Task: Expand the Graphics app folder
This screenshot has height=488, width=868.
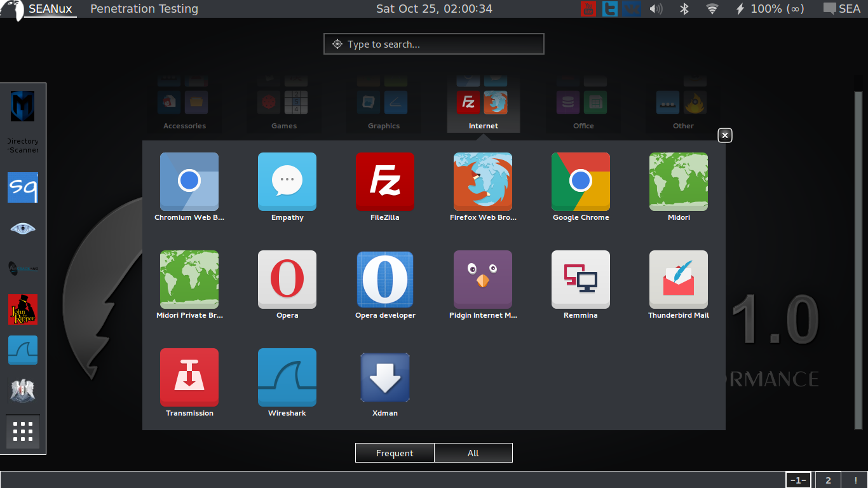Action: (x=384, y=105)
